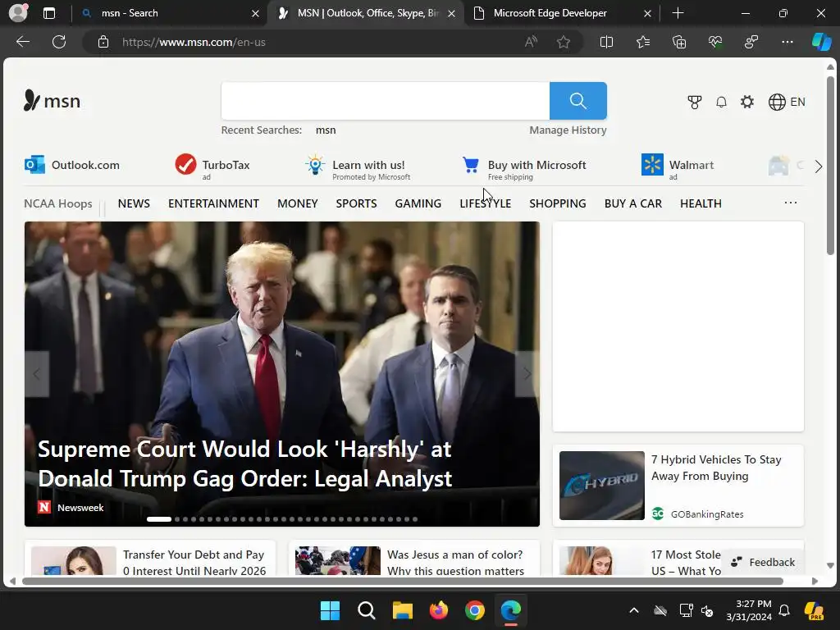Expand more navigation categories ellipsis
Screen dimensions: 840x630
point(791,203)
